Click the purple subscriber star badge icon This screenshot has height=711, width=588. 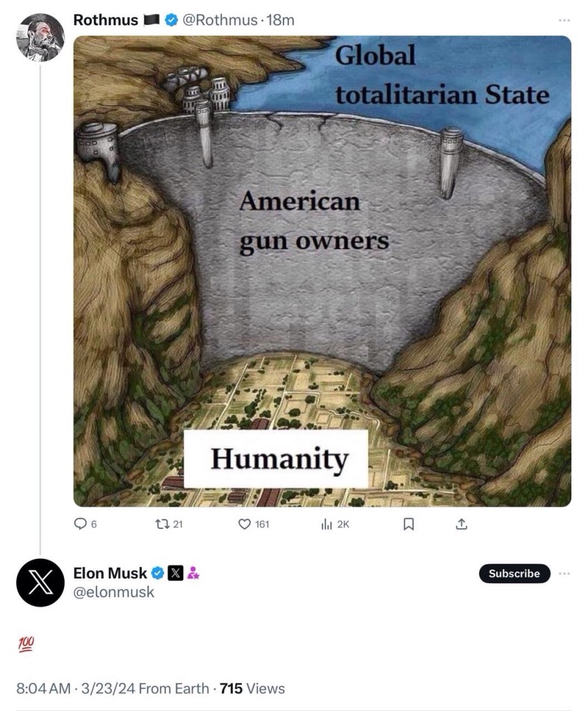(193, 573)
